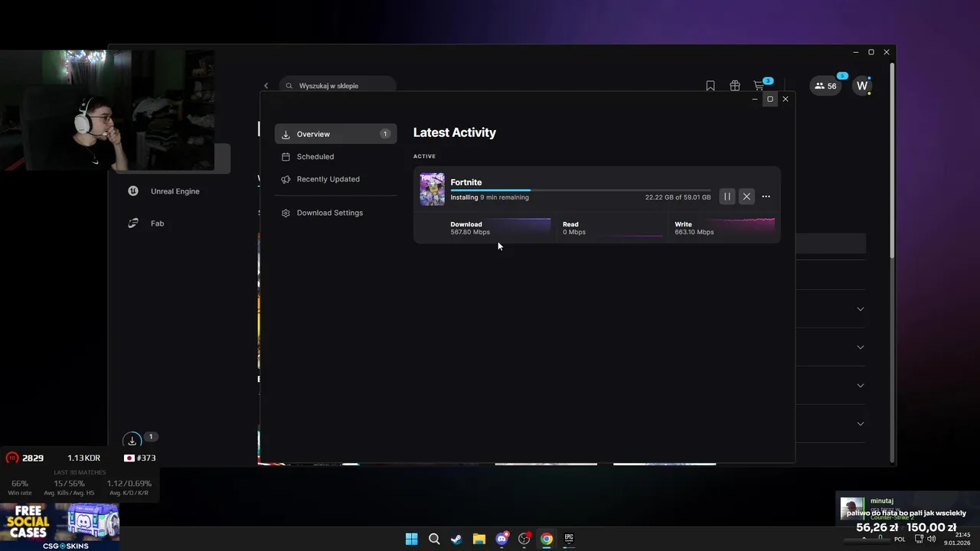Click the Scheduled calendar icon
The width and height of the screenshot is (980, 551).
pyautogui.click(x=286, y=156)
